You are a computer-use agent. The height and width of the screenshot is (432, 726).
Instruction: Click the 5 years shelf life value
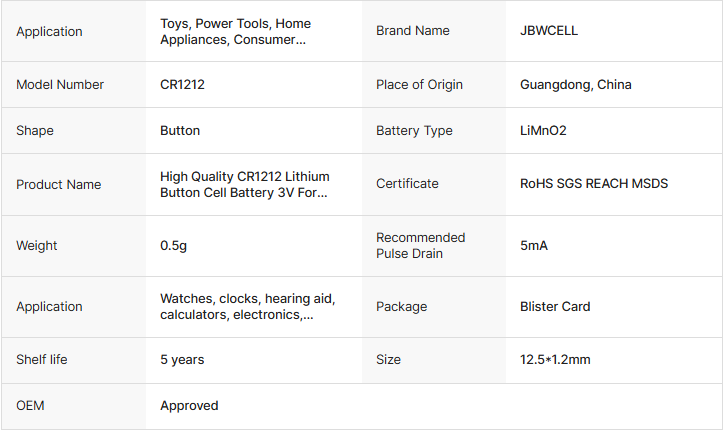(184, 359)
